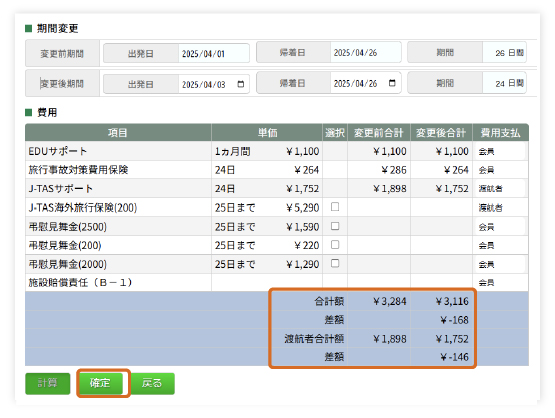Viewport: 555px width, 418px height.
Task: Click the 計算 button
Action: (x=48, y=383)
